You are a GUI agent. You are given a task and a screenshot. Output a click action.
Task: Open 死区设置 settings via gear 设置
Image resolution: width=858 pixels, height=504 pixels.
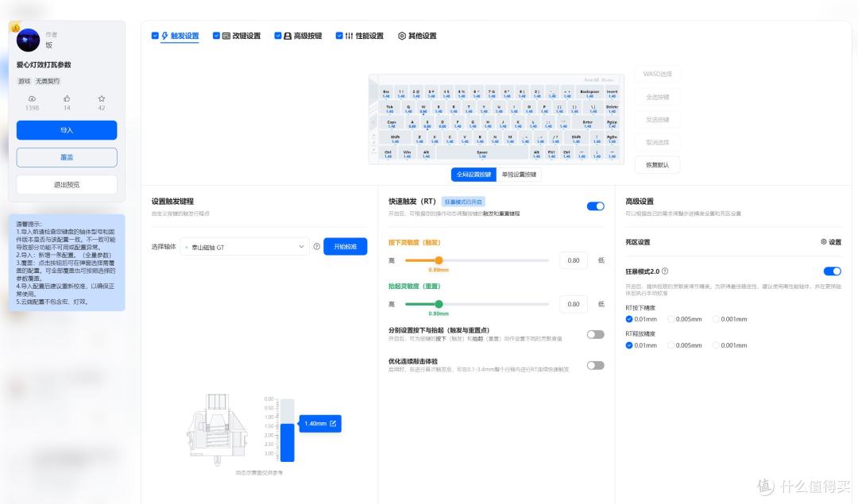pyautogui.click(x=831, y=241)
